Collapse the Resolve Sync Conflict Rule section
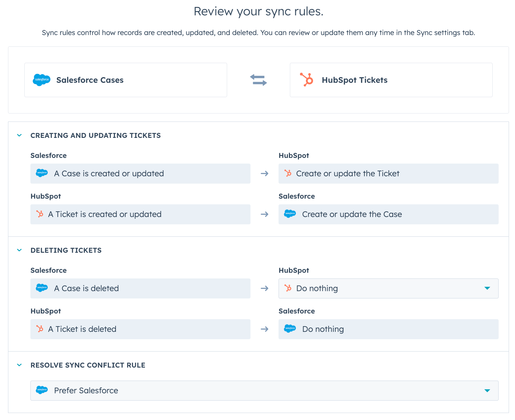This screenshot has width=515, height=420. [x=19, y=365]
